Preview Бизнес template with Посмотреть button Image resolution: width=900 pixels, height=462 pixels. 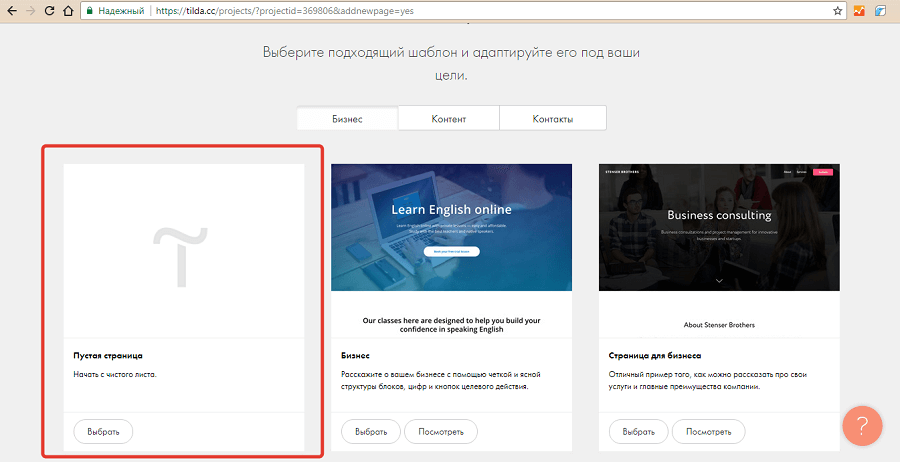[x=441, y=432]
